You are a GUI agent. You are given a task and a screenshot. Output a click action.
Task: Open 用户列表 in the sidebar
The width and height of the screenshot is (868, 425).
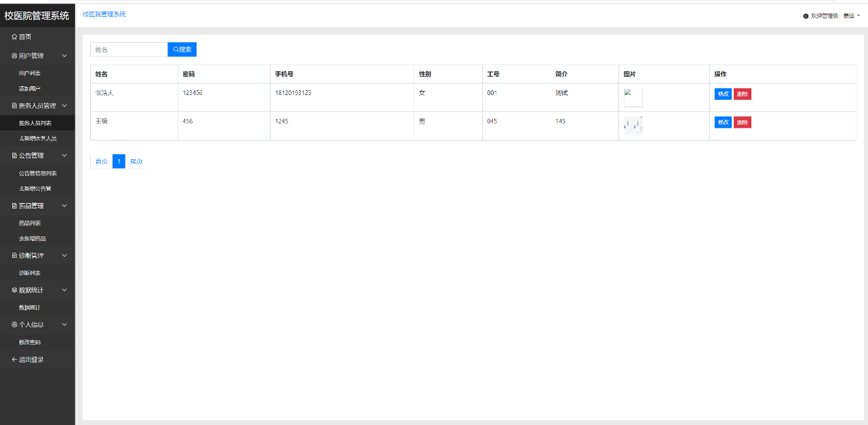coord(29,73)
